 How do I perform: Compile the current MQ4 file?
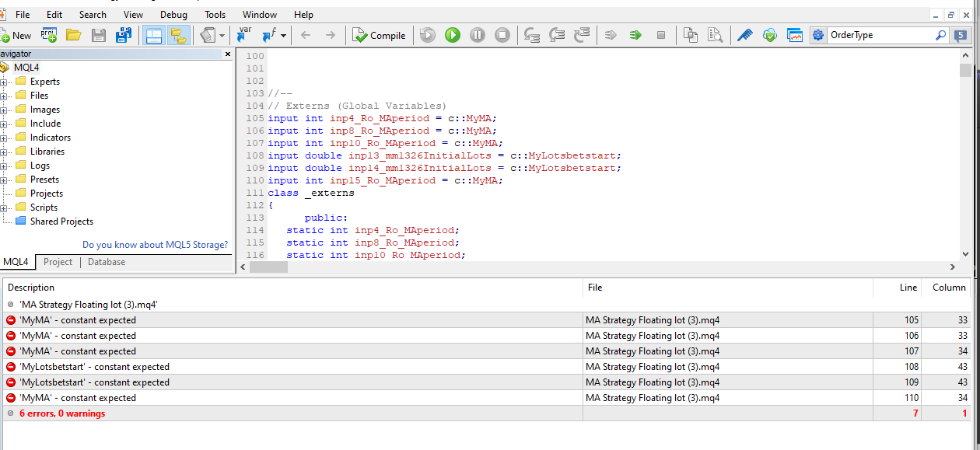(x=380, y=35)
